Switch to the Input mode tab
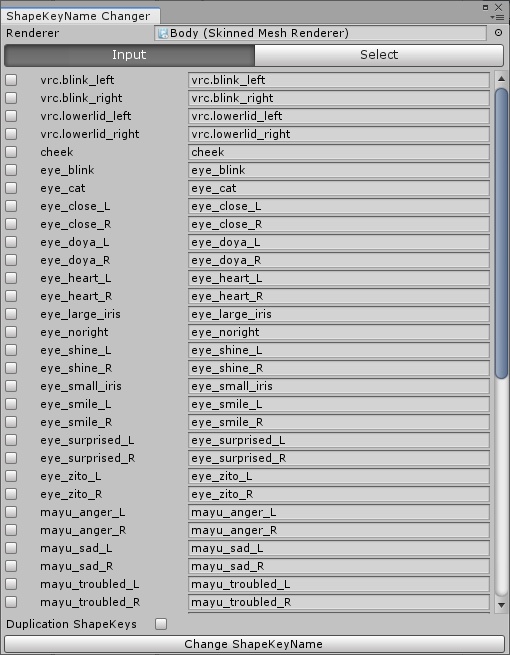 (129, 55)
